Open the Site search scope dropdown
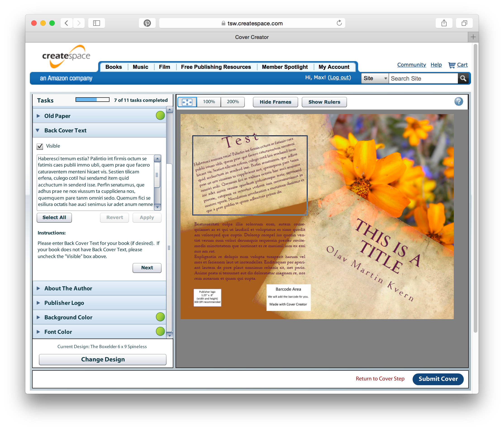The width and height of the screenshot is (504, 430). tap(375, 78)
